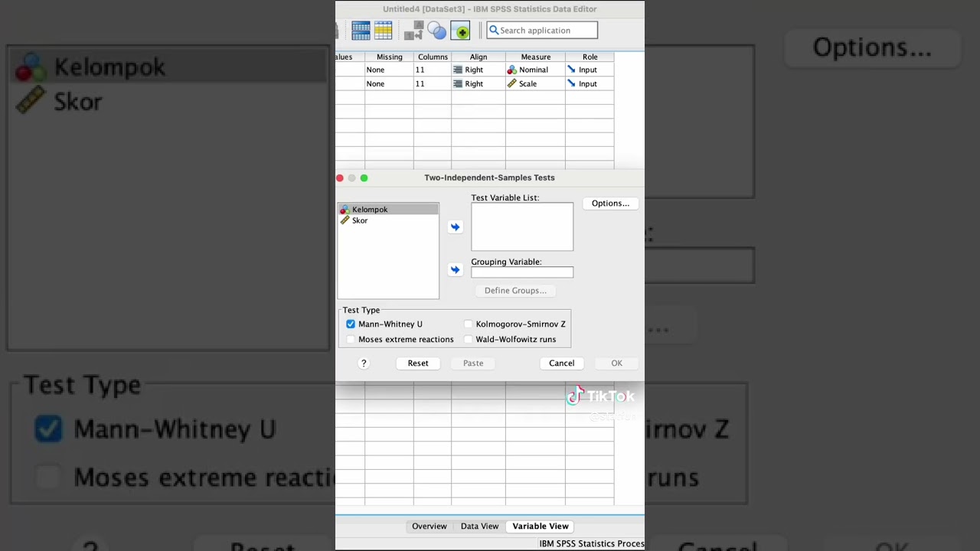
Task: Click the IBM SPSS Statistics Processor status text
Action: pyautogui.click(x=591, y=544)
